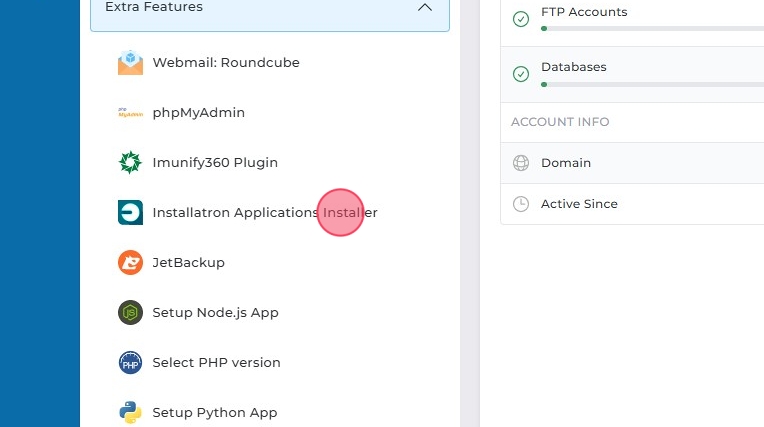This screenshot has height=427, width=764.
Task: Open the Select PHP version link
Action: (x=216, y=362)
